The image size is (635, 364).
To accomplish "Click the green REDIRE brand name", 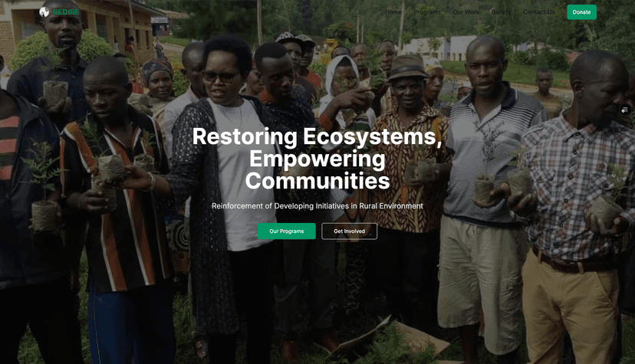I will tap(67, 12).
